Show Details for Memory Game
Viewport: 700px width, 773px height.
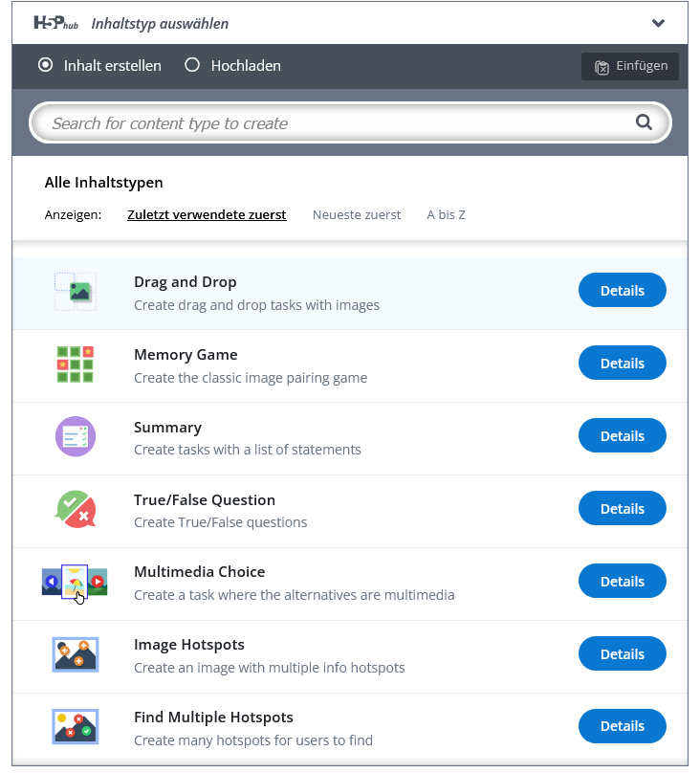622,364
